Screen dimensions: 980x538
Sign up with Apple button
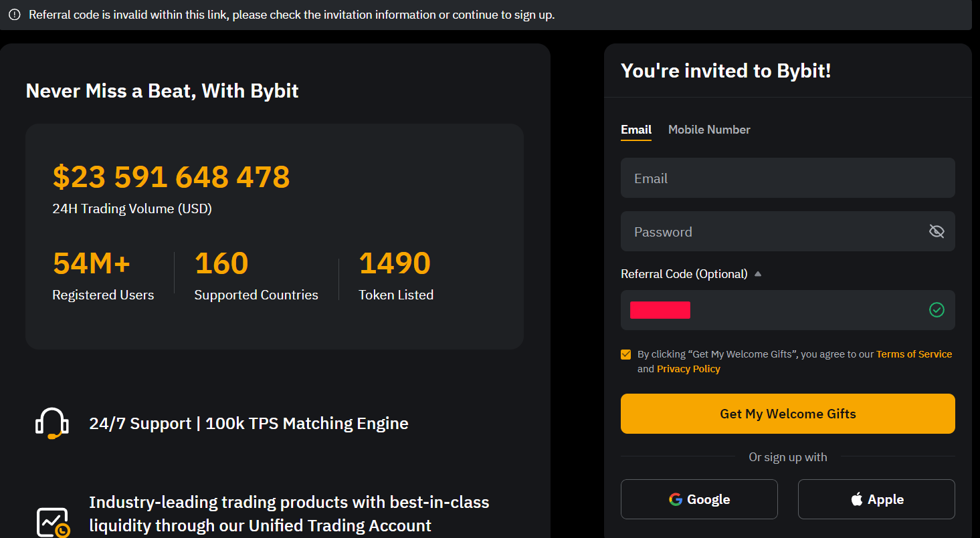[x=876, y=499]
